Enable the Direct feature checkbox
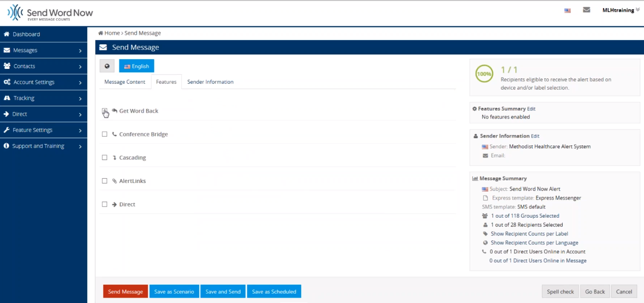This screenshot has height=303, width=644. [x=104, y=204]
